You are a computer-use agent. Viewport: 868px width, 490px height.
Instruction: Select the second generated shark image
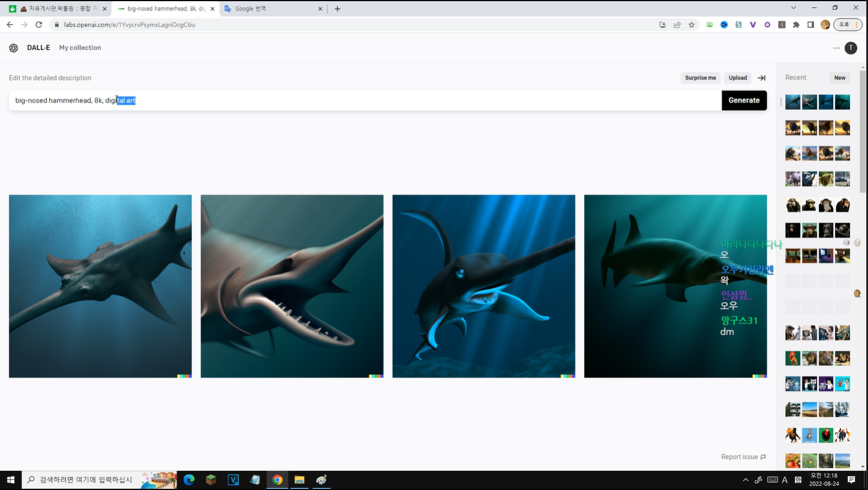(292, 286)
